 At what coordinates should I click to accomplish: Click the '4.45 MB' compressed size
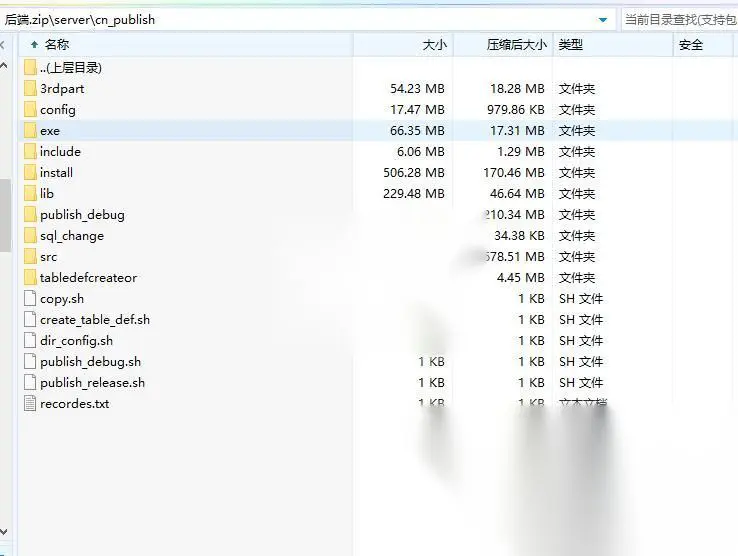(x=521, y=277)
